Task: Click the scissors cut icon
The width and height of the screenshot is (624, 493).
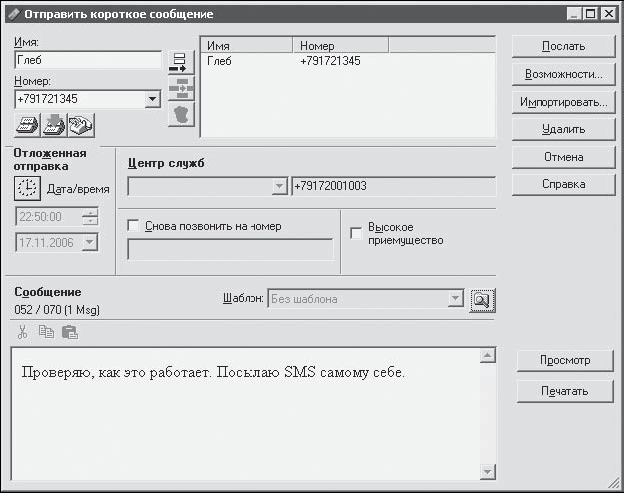Action: (x=23, y=332)
